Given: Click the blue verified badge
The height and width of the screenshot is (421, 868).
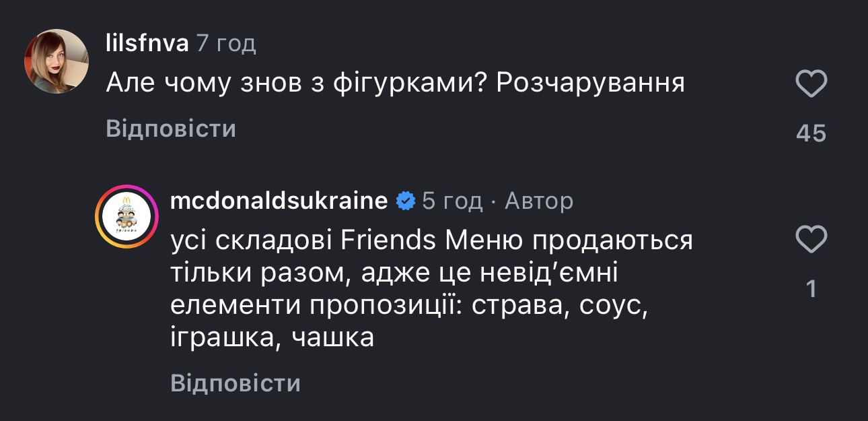Looking at the screenshot, I should (x=405, y=201).
